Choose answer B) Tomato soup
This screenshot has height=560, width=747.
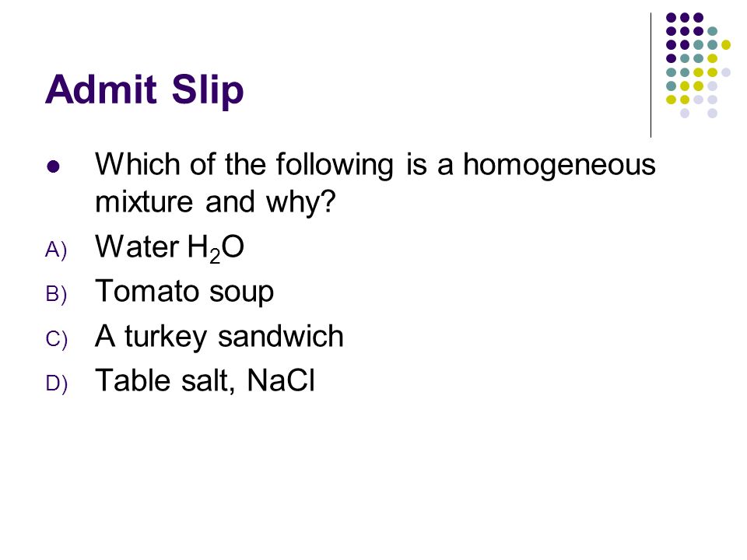click(x=184, y=292)
